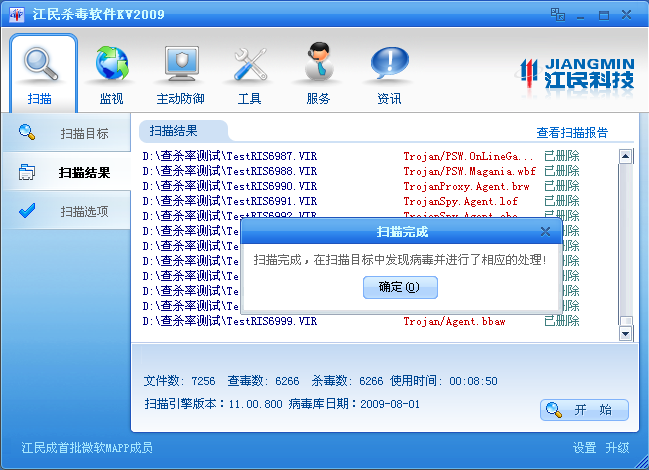
Task: Click 升级 to update
Action: click(617, 448)
